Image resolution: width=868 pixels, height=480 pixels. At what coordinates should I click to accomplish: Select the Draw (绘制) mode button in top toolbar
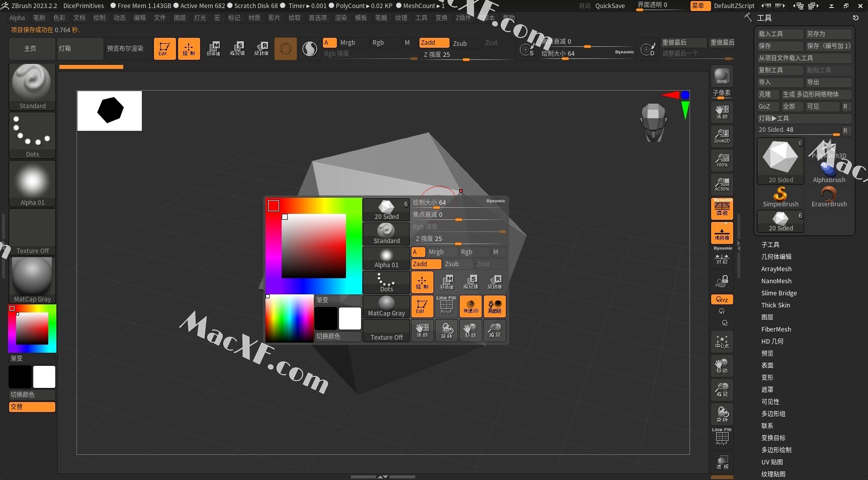tap(189, 49)
